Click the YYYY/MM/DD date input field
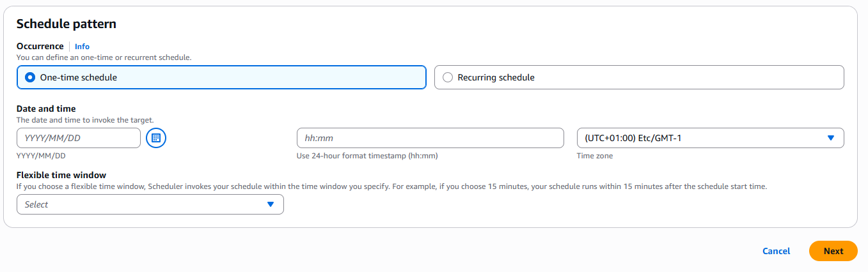This screenshot has width=868, height=272. click(x=78, y=138)
